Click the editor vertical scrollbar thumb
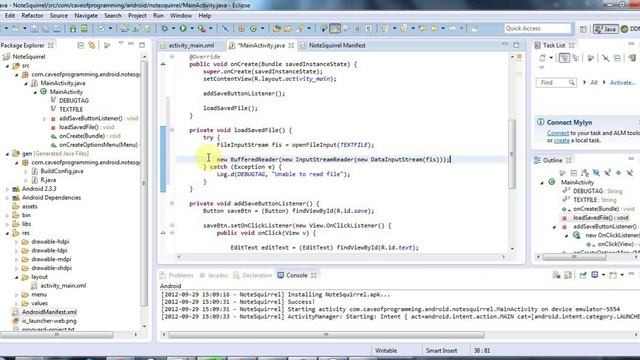640x360 pixels. pos(512,154)
